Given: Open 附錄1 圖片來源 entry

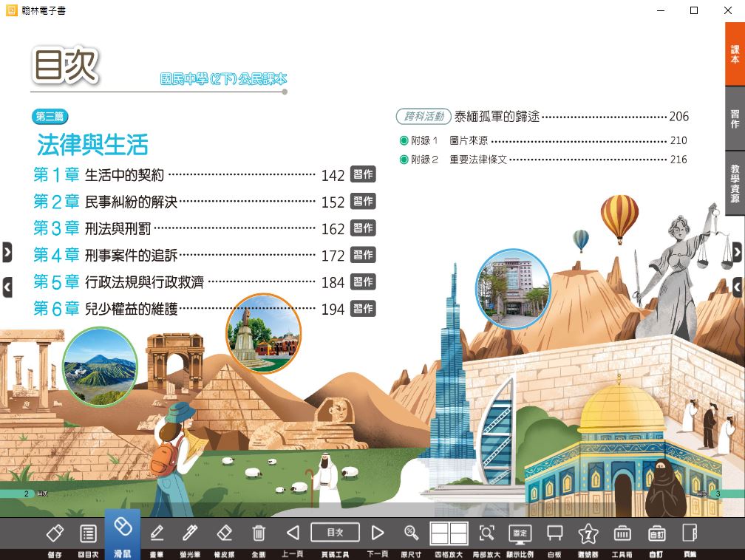Looking at the screenshot, I should point(543,140).
